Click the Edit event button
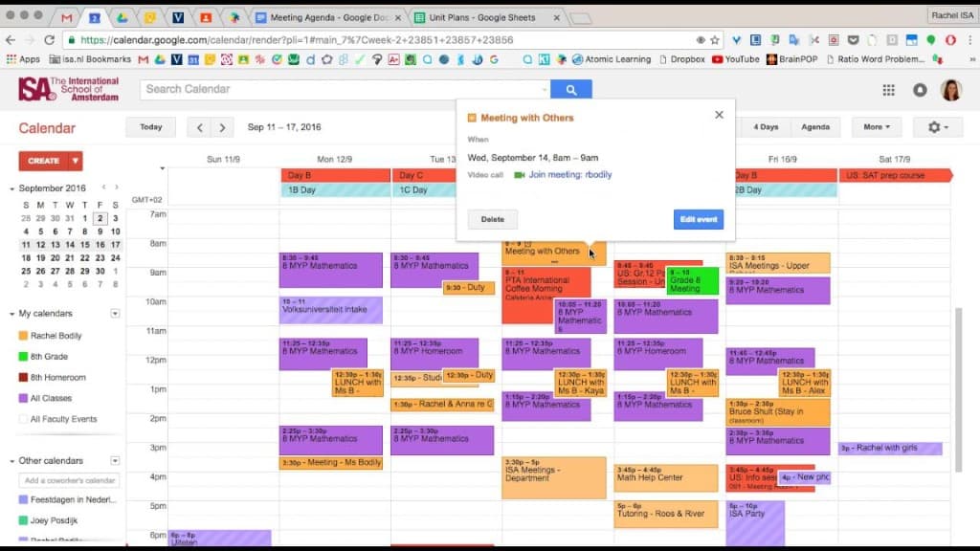The width and height of the screenshot is (980, 551). point(698,219)
